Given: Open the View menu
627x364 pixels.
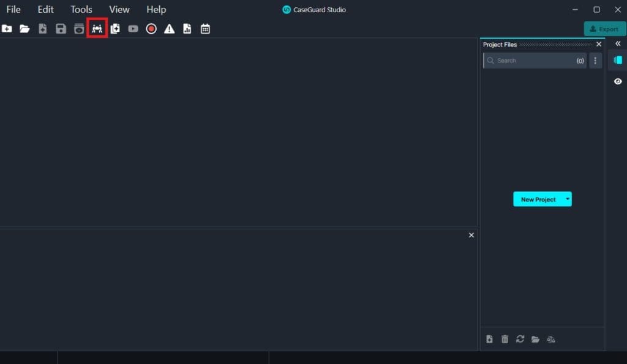Looking at the screenshot, I should tap(119, 9).
